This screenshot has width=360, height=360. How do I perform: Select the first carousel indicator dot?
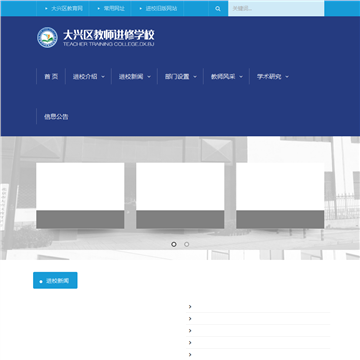pos(174,244)
